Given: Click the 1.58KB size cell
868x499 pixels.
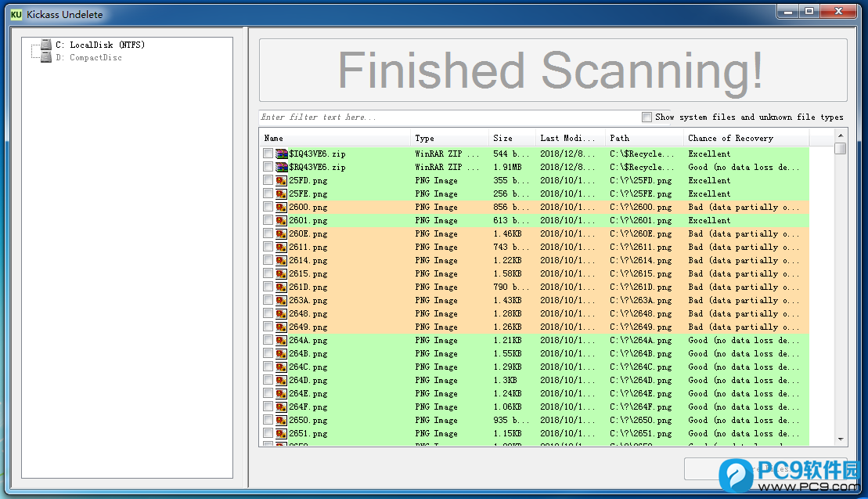Looking at the screenshot, I should (x=507, y=273).
